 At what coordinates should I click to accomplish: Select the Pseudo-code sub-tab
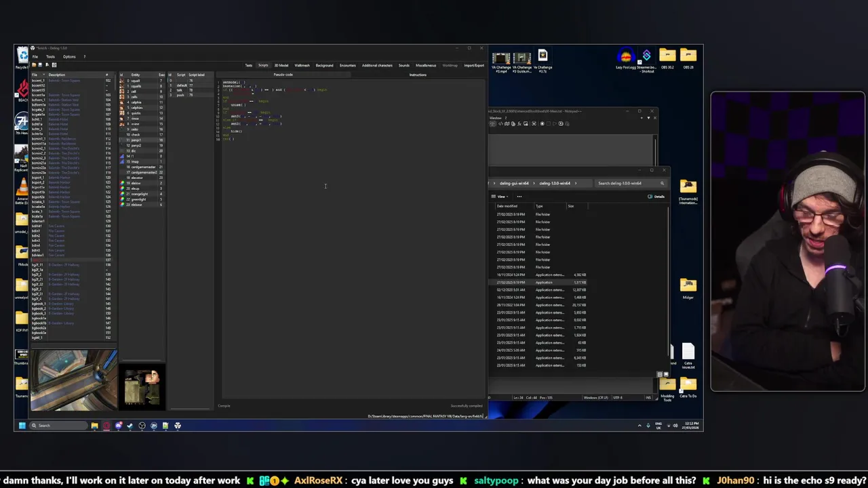point(283,75)
